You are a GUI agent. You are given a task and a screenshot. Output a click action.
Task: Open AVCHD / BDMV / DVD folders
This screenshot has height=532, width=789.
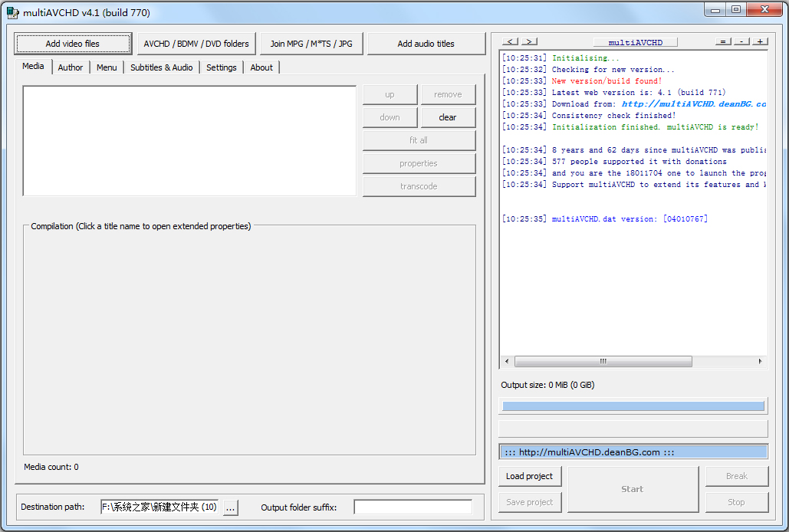click(x=196, y=44)
